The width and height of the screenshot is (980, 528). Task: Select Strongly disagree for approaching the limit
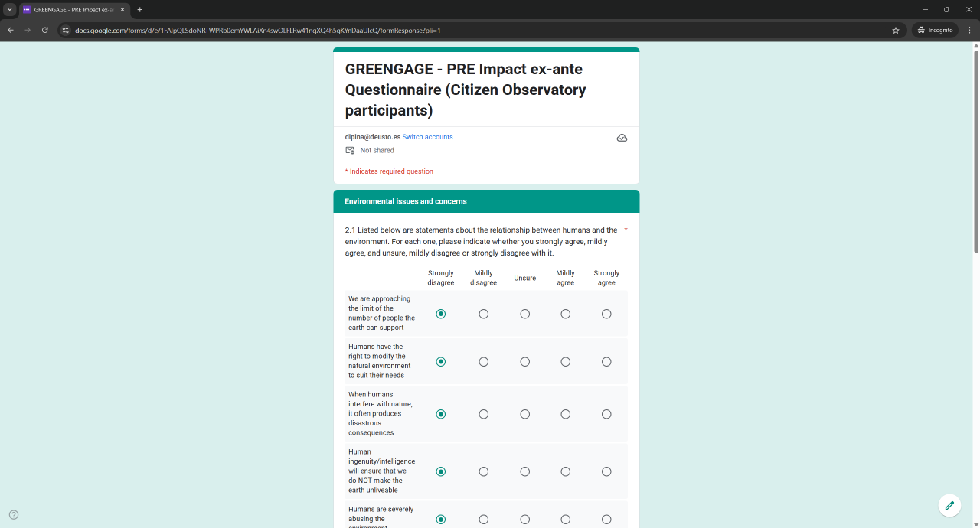(x=441, y=314)
